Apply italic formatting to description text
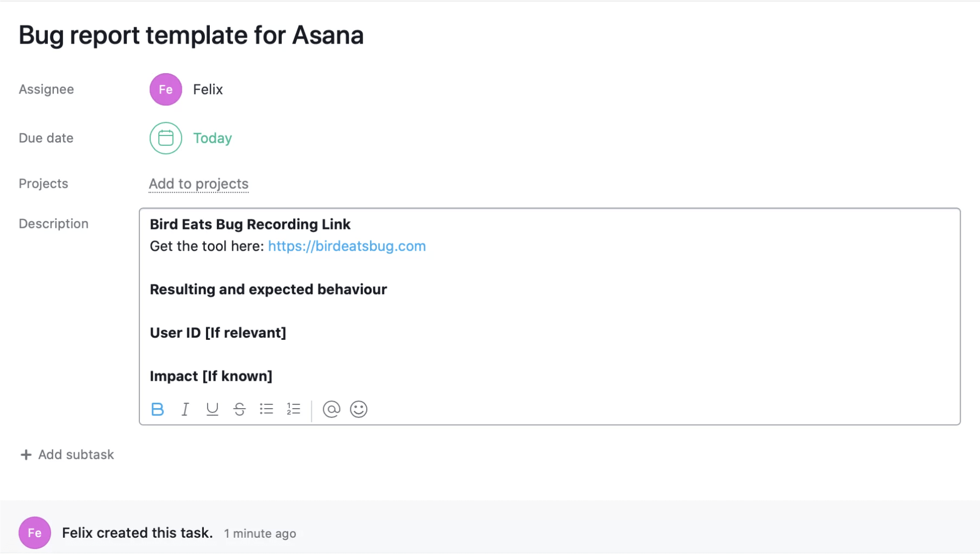This screenshot has height=556, width=980. point(185,409)
